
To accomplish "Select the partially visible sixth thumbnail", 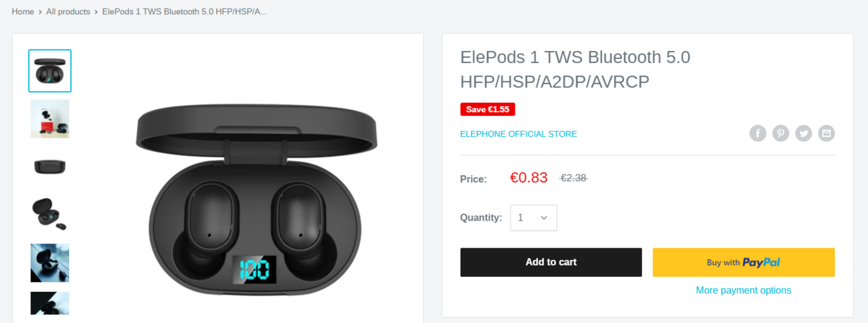I will point(50,303).
